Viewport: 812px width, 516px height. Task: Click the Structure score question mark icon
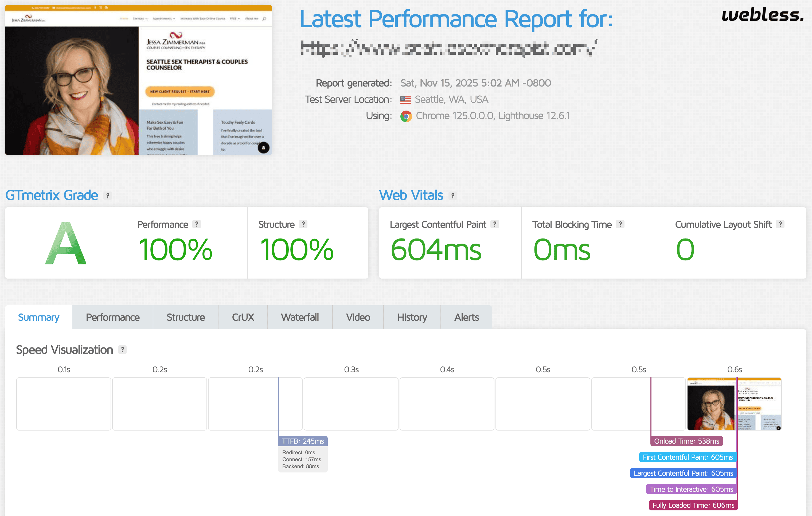click(303, 224)
